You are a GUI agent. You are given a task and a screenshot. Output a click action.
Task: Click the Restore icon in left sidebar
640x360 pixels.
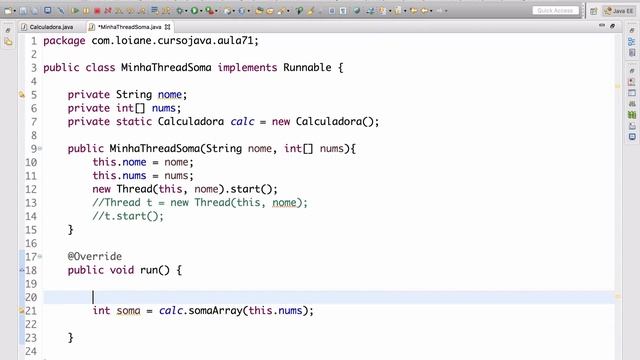8,30
